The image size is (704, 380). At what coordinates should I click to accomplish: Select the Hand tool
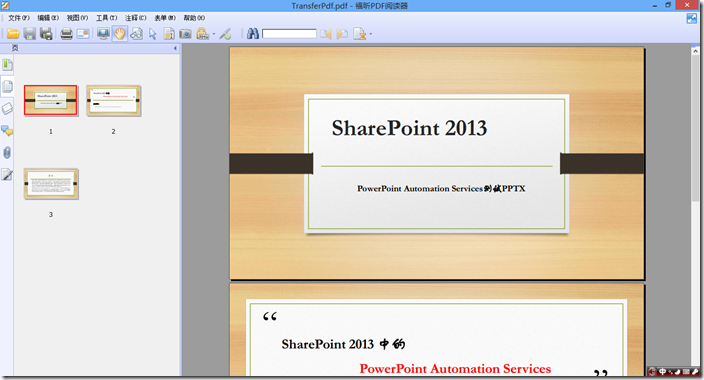(x=119, y=34)
